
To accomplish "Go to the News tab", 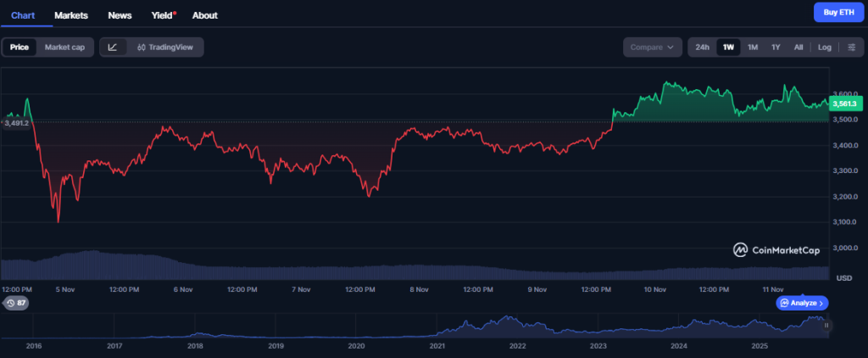I will tap(120, 15).
